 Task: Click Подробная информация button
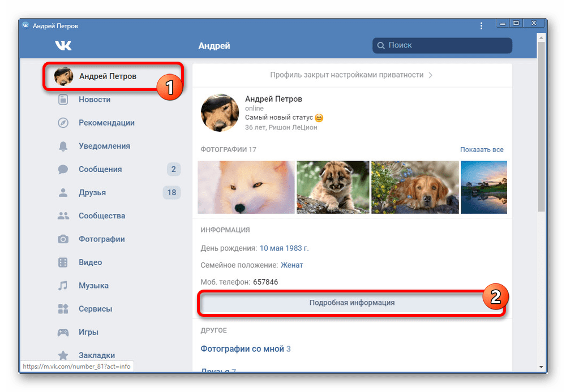click(x=352, y=303)
